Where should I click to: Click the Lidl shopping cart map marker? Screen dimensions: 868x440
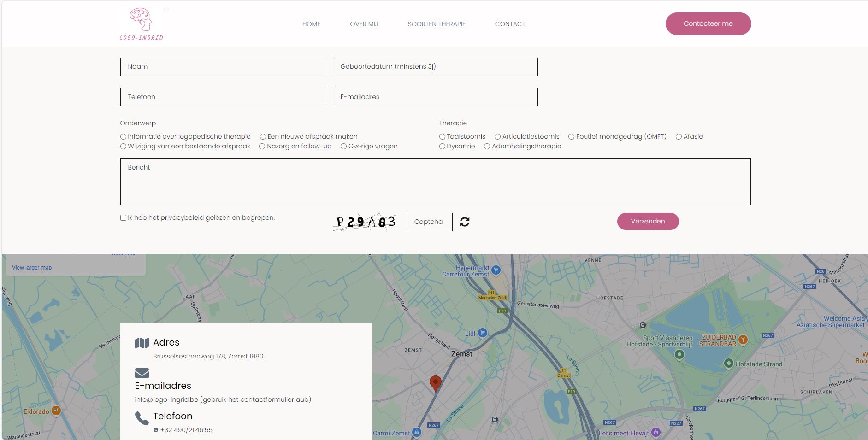click(x=483, y=333)
